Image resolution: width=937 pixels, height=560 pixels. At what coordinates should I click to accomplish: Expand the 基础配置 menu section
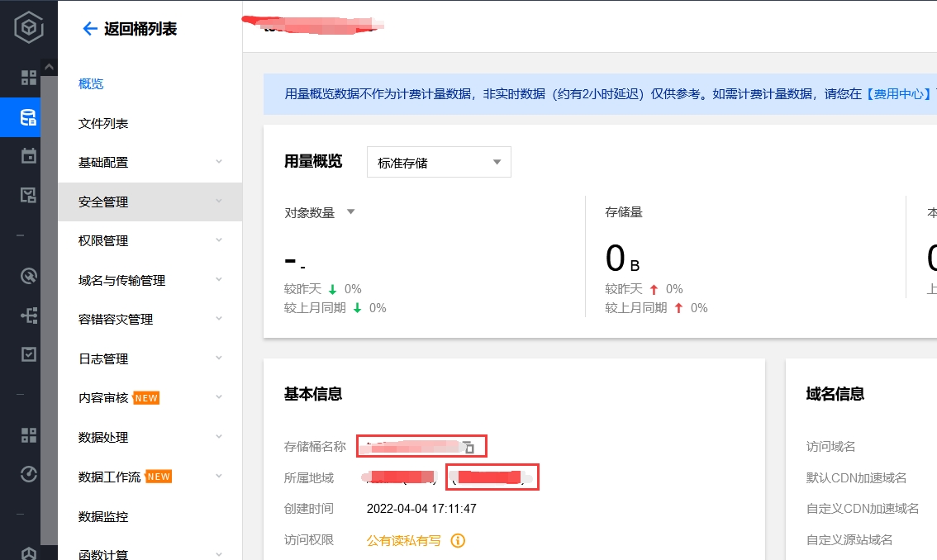pyautogui.click(x=150, y=162)
